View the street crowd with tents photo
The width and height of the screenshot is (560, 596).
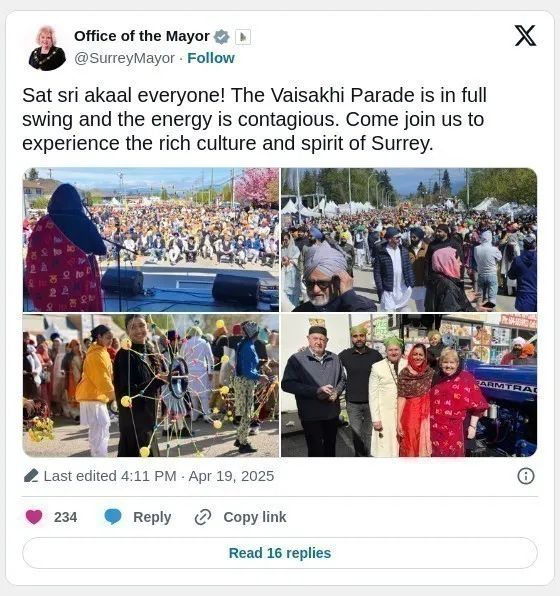(409, 240)
